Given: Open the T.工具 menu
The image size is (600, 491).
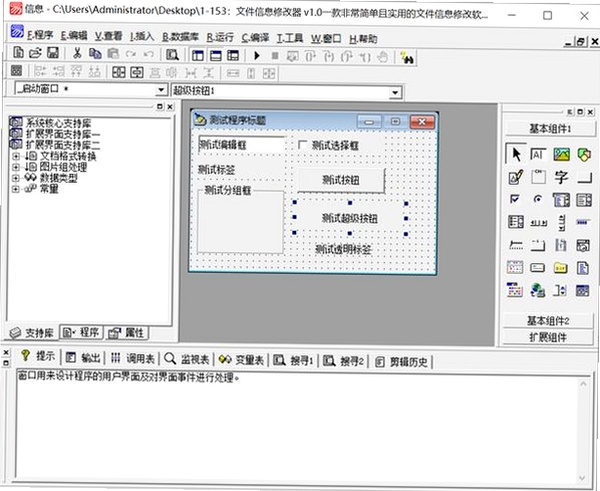Looking at the screenshot, I should pos(290,38).
